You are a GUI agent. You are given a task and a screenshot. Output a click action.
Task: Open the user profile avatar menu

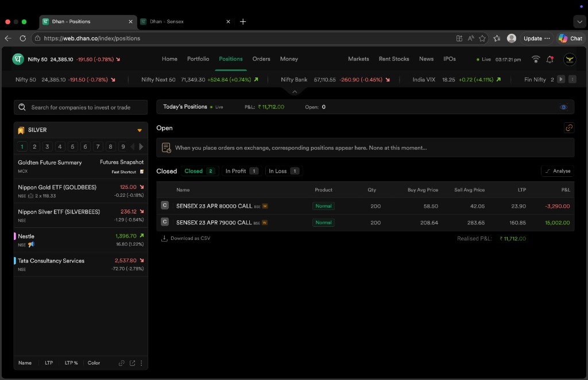pos(570,59)
